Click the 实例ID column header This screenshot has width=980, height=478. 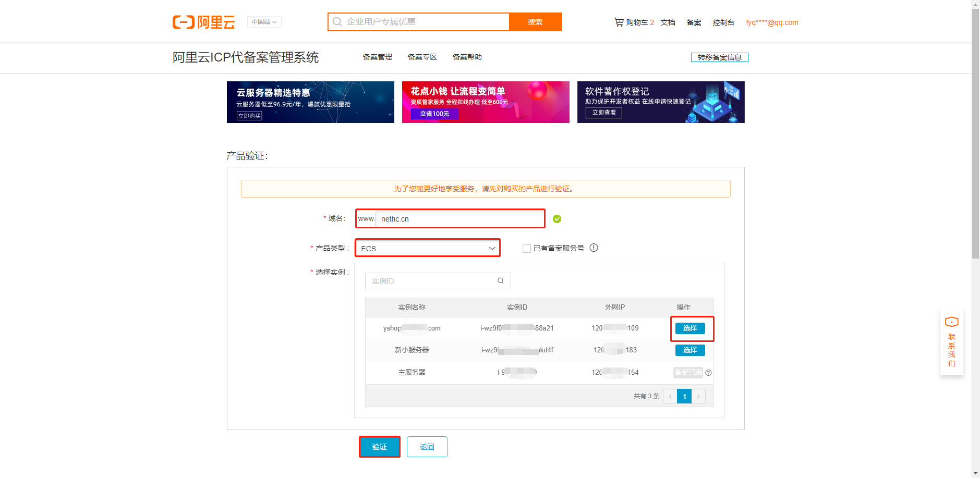coord(517,307)
